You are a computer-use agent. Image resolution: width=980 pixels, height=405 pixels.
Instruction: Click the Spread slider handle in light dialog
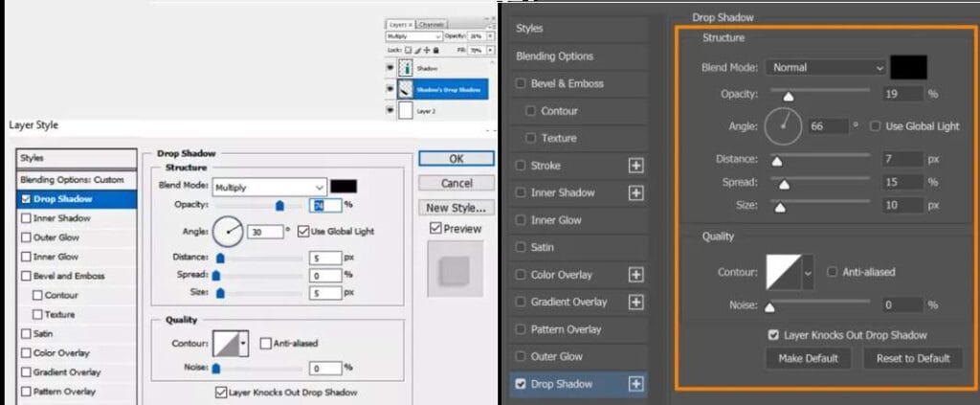[216, 275]
